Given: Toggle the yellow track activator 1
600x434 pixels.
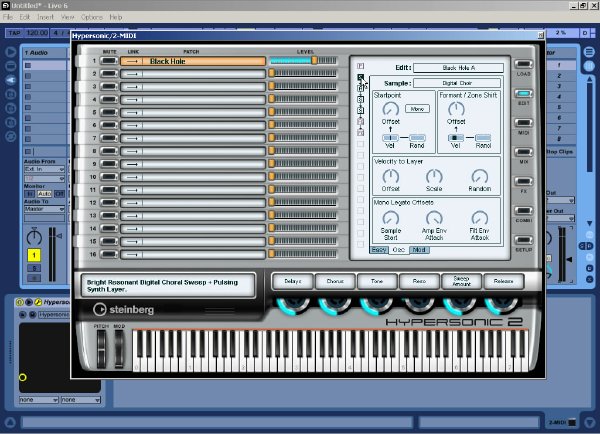Looking at the screenshot, I should (x=34, y=255).
